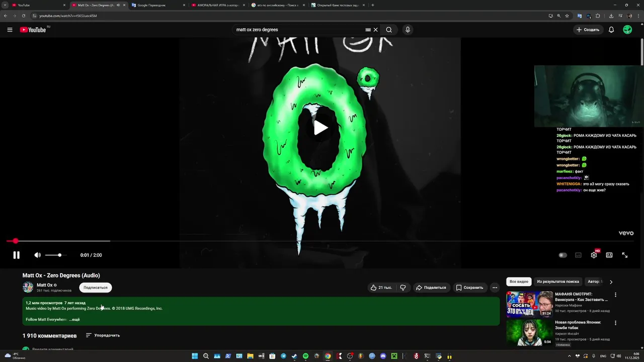Select the Все видео chip
Screen dimensions: 644x362
pyautogui.click(x=519, y=282)
